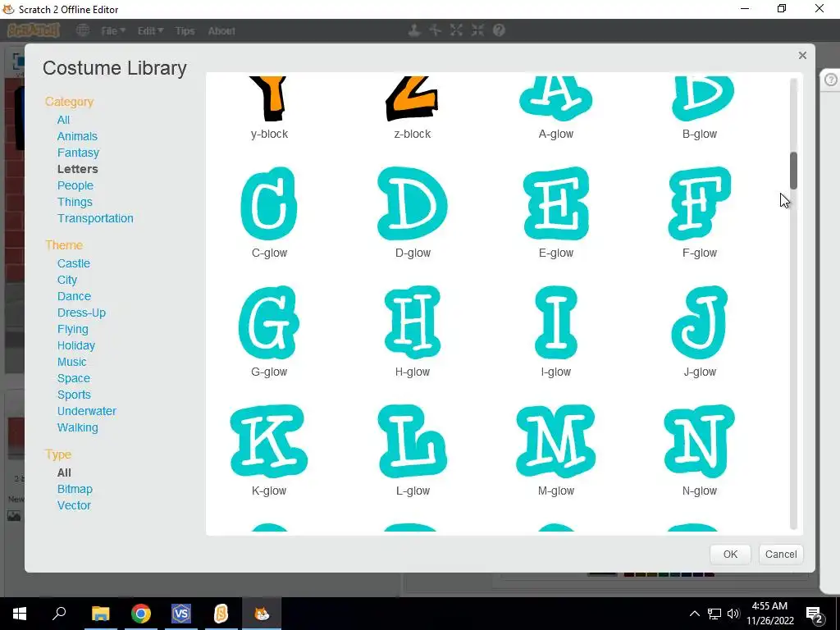Screen dimensions: 840x630
Task: Cancel the Costume Library dialog
Action: (x=781, y=555)
